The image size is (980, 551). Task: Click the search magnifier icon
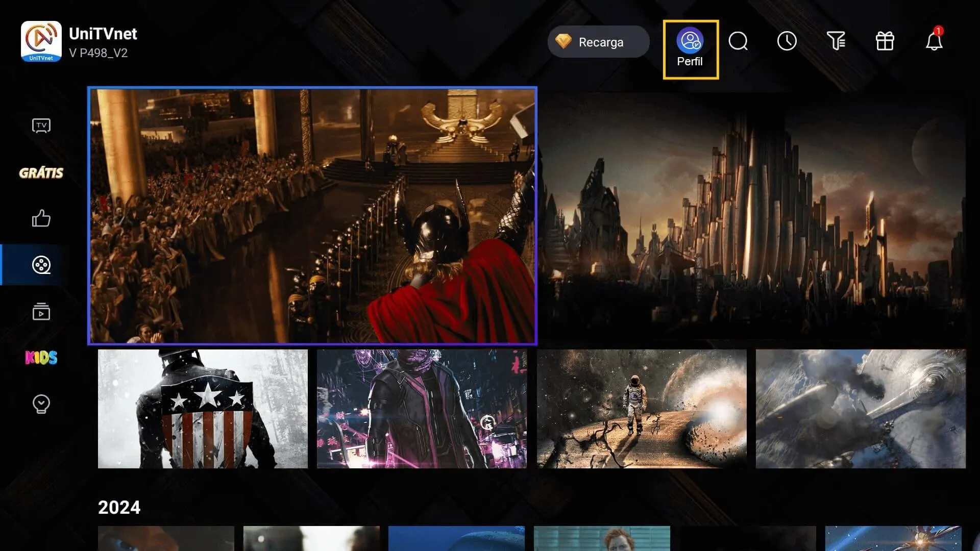tap(738, 41)
